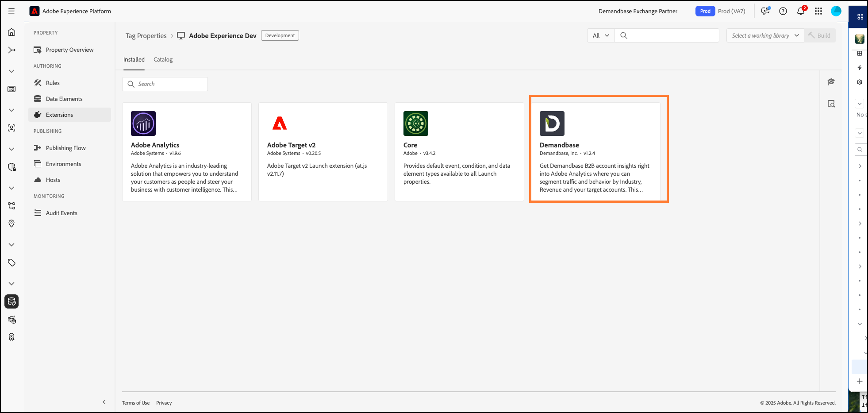The image size is (868, 413).
Task: Open the Select a working library dropdown
Action: pos(765,35)
